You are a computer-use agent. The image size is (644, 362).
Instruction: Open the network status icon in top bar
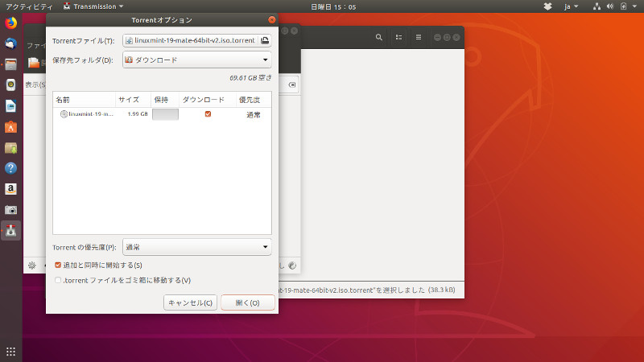597,6
